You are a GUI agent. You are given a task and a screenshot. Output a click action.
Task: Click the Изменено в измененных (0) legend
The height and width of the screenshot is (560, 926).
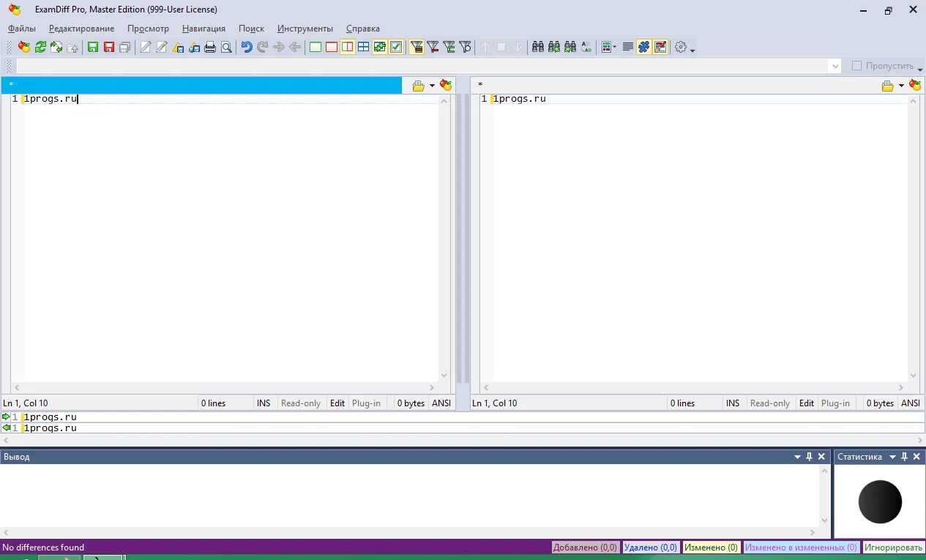tap(801, 547)
